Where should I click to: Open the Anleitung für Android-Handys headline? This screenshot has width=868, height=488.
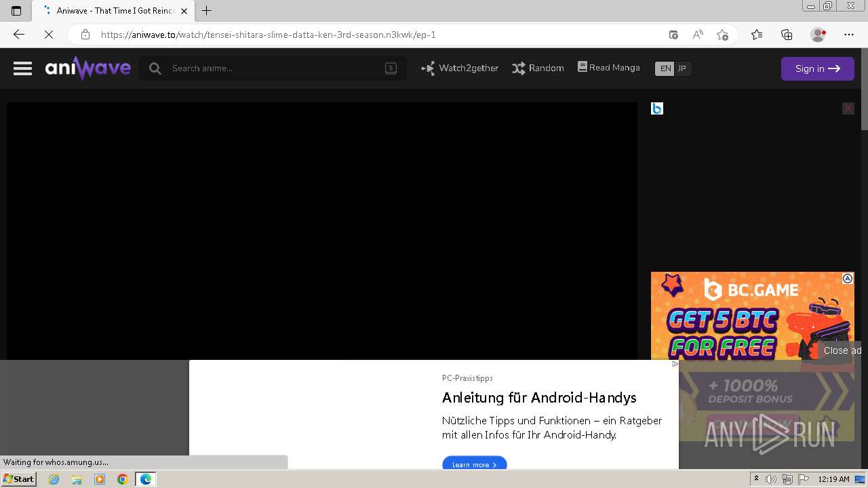539,397
